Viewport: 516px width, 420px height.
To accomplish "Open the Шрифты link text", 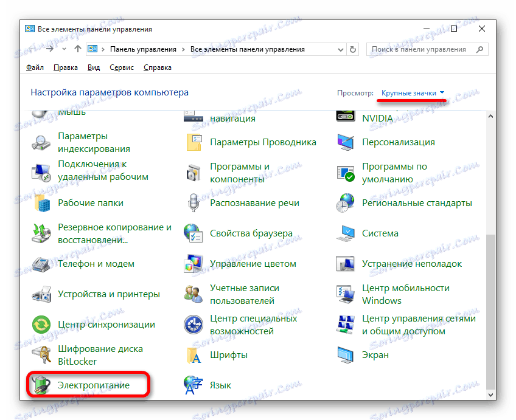I will (229, 355).
